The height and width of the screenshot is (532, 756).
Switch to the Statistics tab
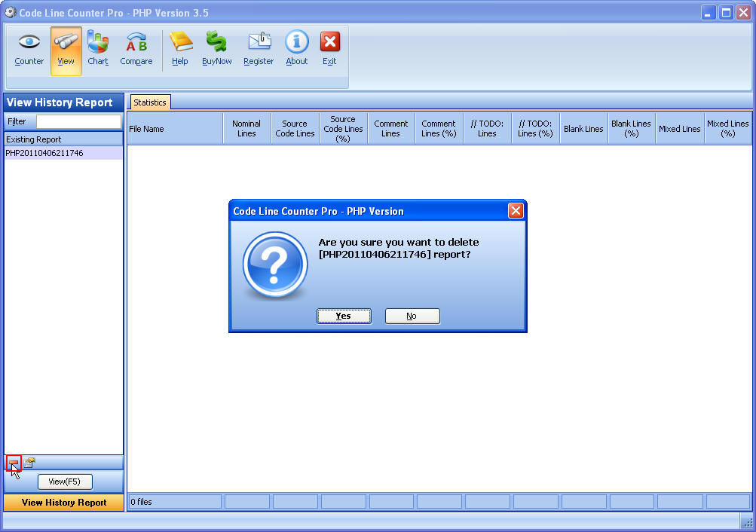[x=149, y=102]
